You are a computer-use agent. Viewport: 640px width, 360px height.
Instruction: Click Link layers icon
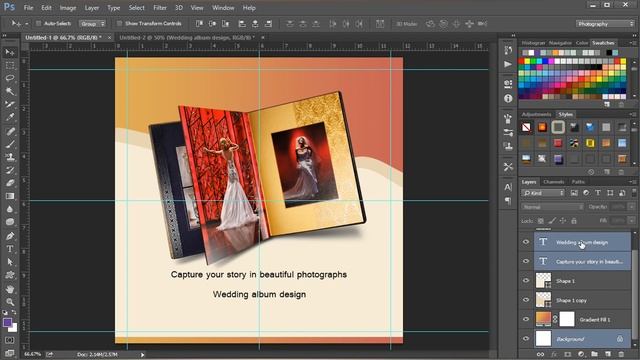point(540,354)
